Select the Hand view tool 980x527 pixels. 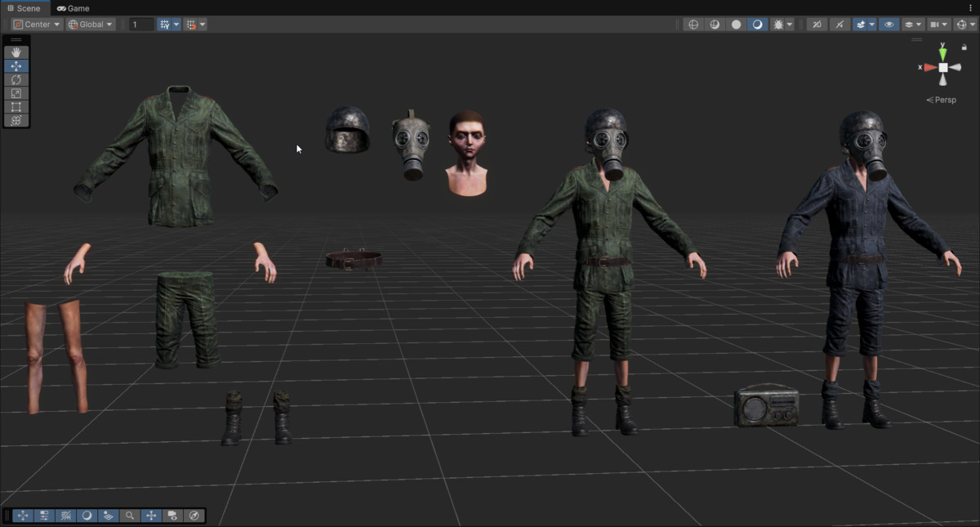tap(16, 52)
